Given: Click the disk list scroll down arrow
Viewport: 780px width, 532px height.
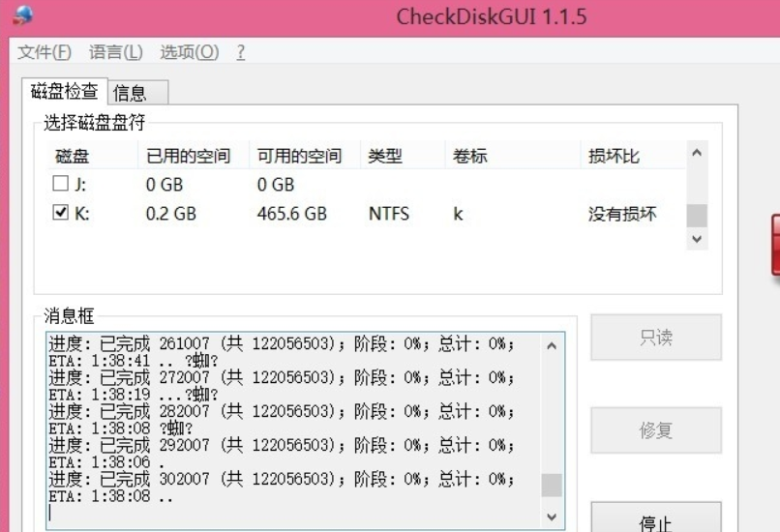Looking at the screenshot, I should click(695, 239).
